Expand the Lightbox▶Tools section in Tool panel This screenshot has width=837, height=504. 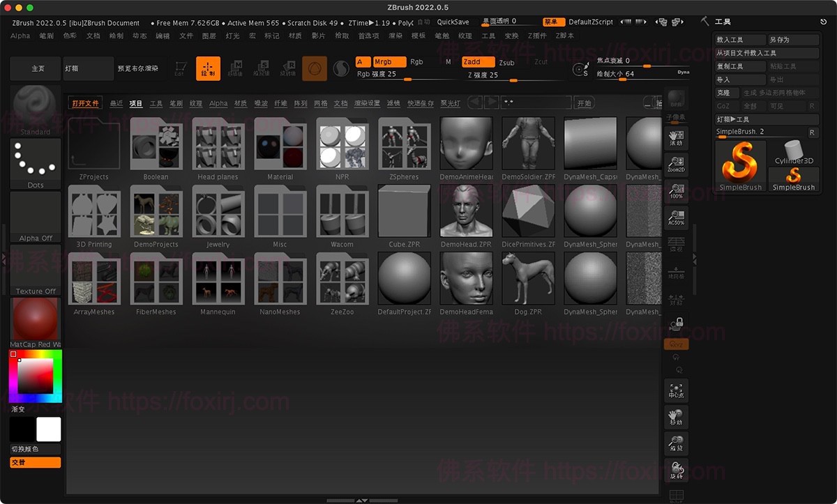766,119
